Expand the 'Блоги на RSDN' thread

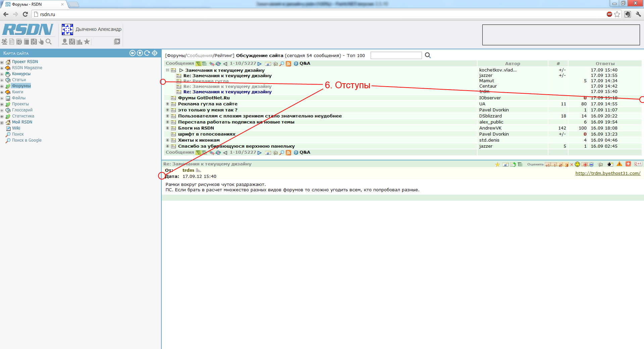click(x=167, y=128)
